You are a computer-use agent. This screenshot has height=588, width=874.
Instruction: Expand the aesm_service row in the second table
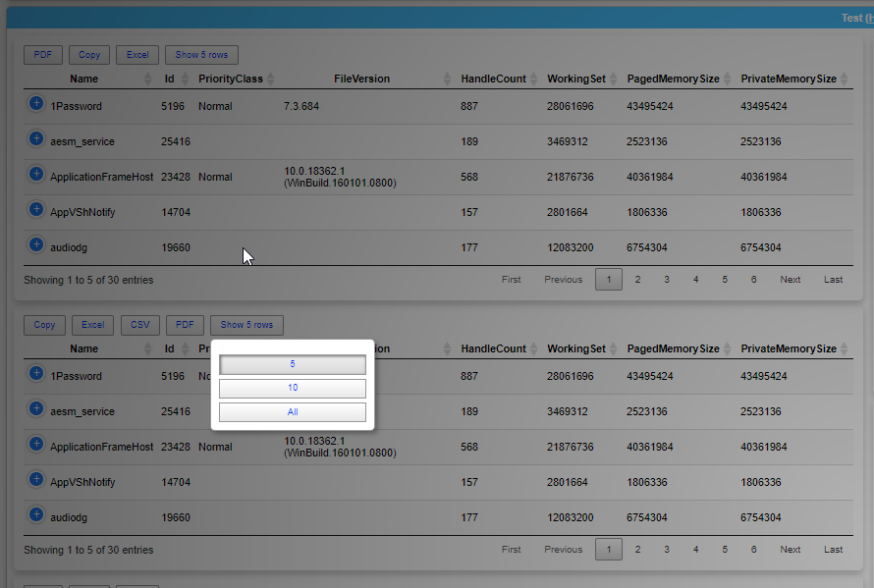point(36,408)
